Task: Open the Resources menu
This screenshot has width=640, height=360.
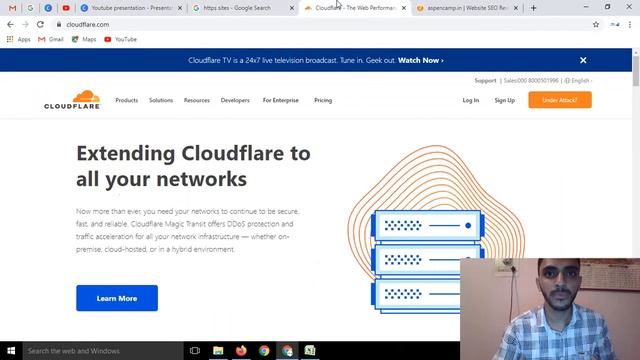Action: click(x=197, y=100)
